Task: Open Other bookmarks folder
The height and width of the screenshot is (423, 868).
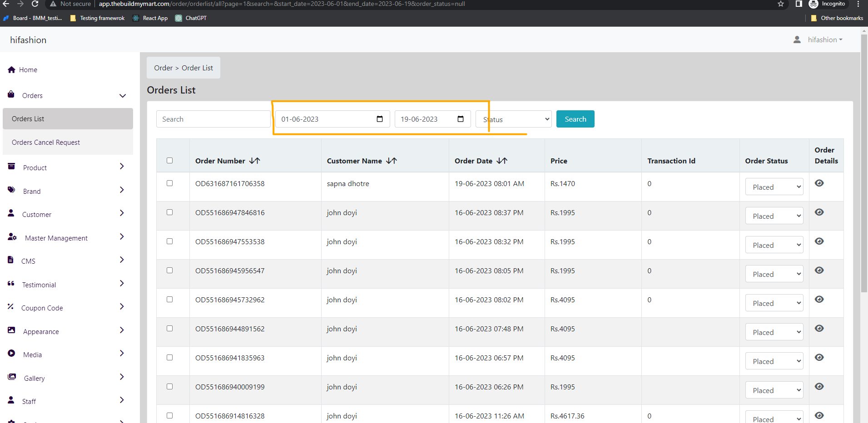Action: (837, 18)
